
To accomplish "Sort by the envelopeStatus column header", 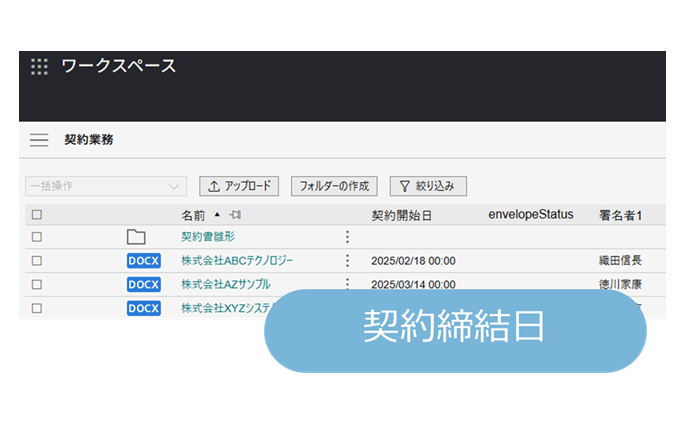I will pyautogui.click(x=531, y=214).
